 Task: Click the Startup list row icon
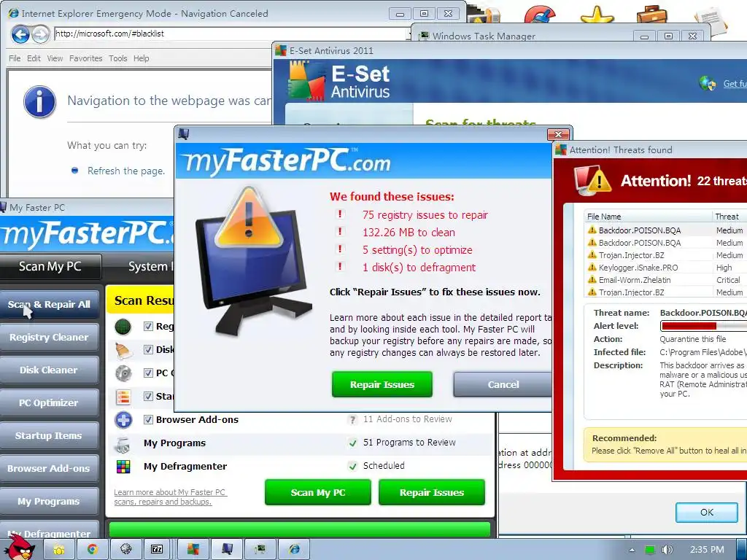pos(123,396)
